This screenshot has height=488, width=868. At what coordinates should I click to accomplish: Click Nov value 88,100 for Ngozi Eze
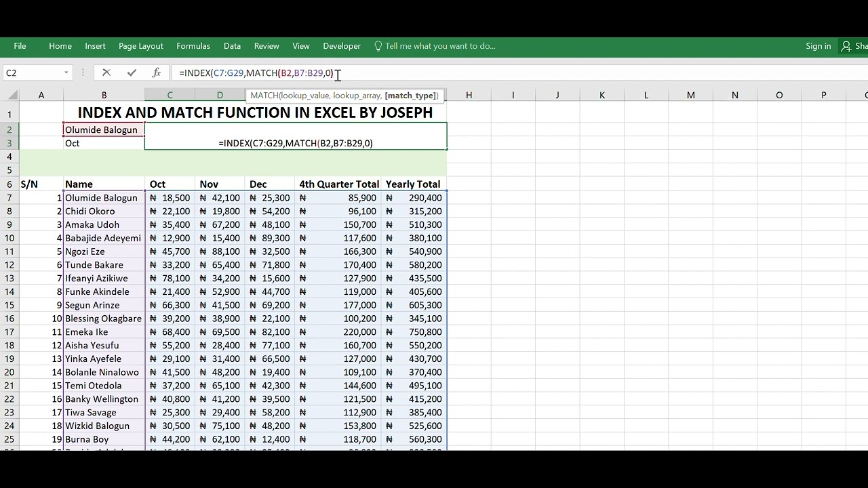pos(220,251)
